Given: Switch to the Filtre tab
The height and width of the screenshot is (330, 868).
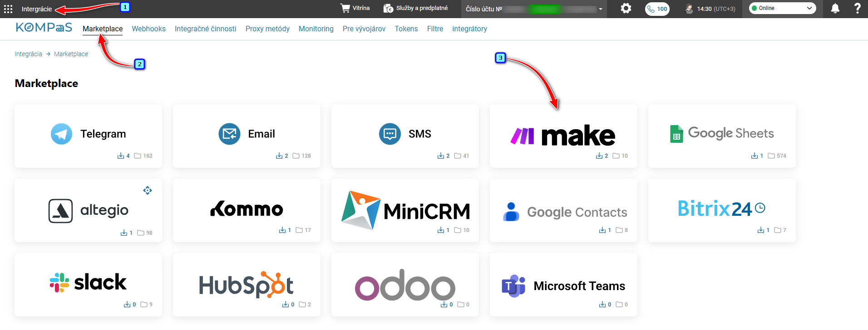Looking at the screenshot, I should coord(435,29).
